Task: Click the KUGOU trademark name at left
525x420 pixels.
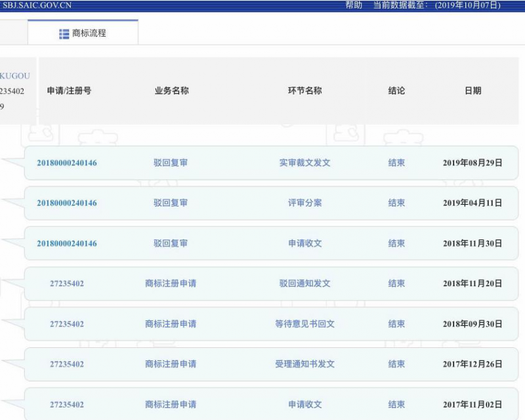Action: 14,76
